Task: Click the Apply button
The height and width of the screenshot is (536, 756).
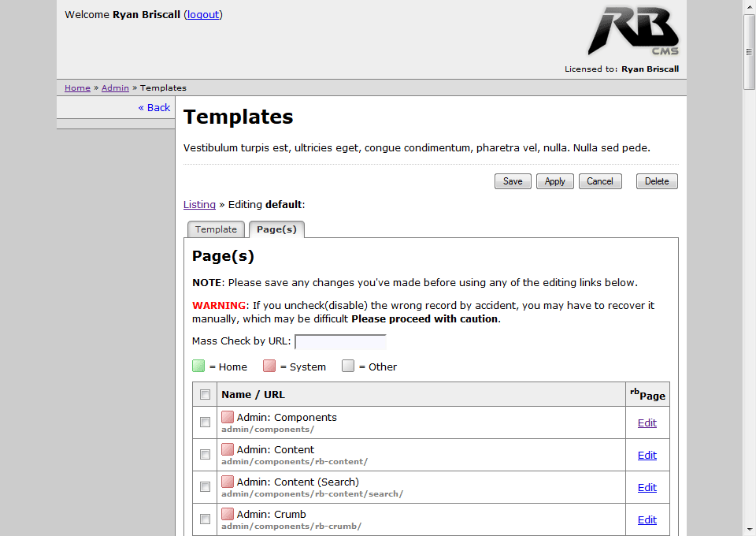Action: click(555, 181)
